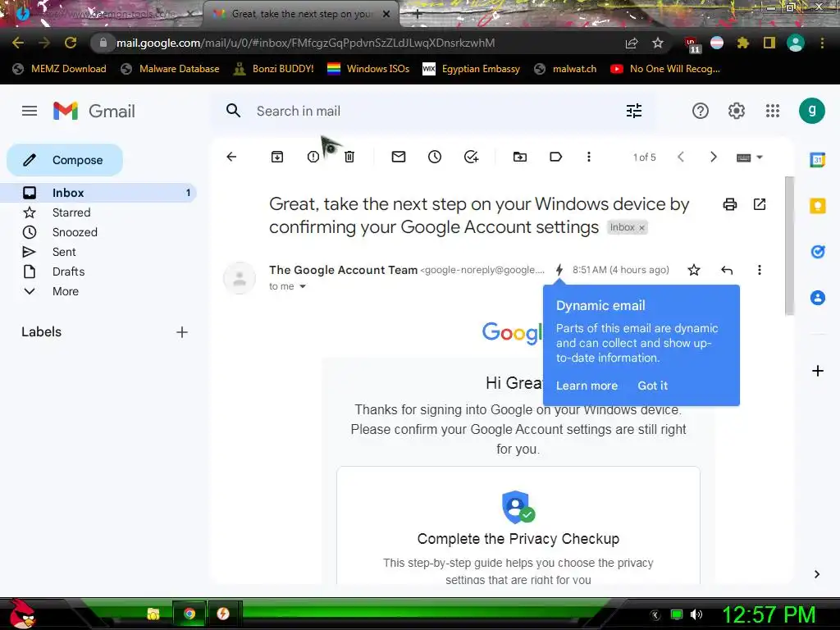This screenshot has height=630, width=840.
Task: Click the Search in mail field
Action: [x=432, y=111]
